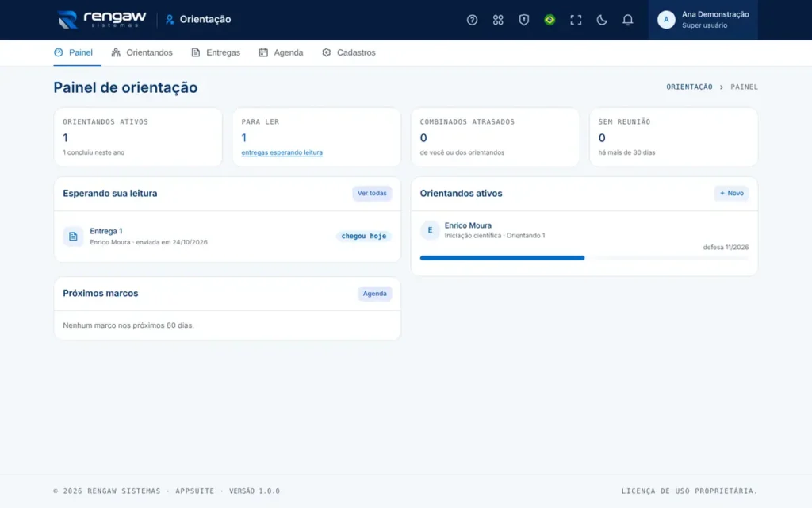Screen dimensions: 812x508
Task: Toggle dark mode with moon icon
Action: point(601,20)
